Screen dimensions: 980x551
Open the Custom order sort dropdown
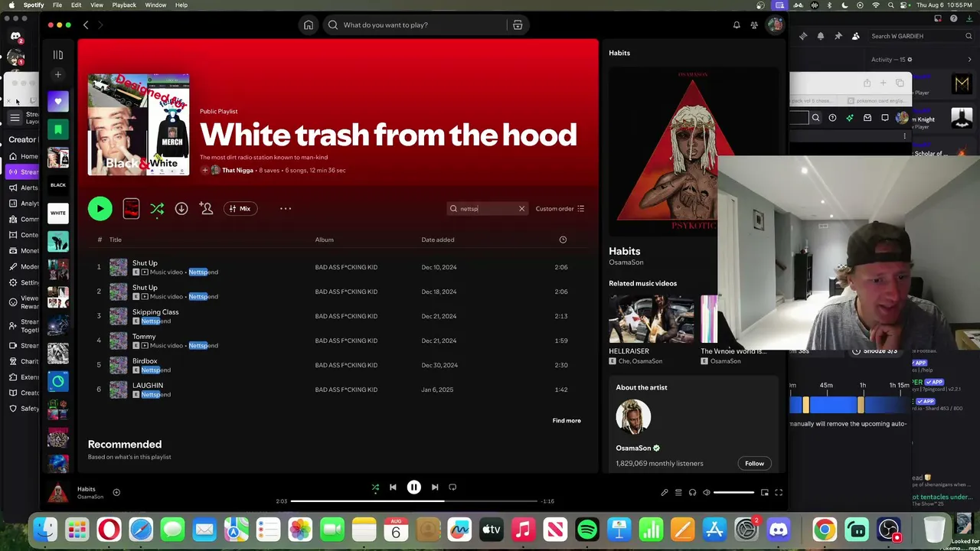560,209
